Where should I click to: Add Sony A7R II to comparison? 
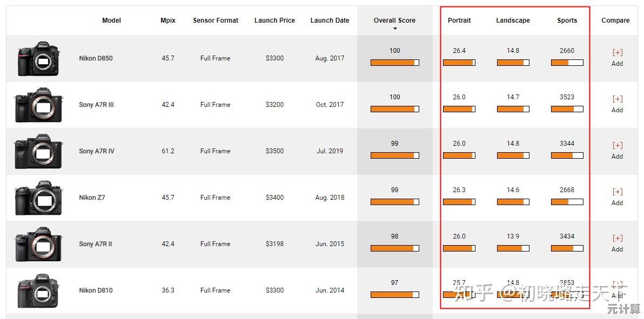click(x=617, y=243)
